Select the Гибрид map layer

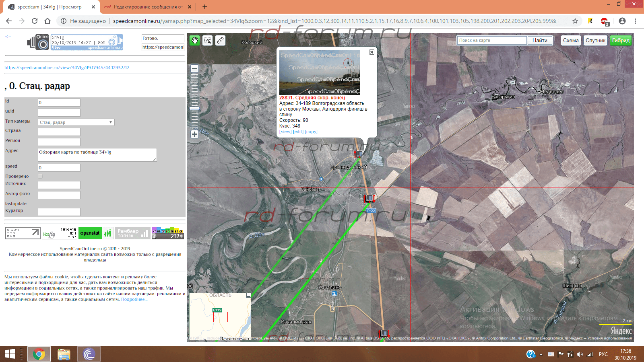(621, 40)
